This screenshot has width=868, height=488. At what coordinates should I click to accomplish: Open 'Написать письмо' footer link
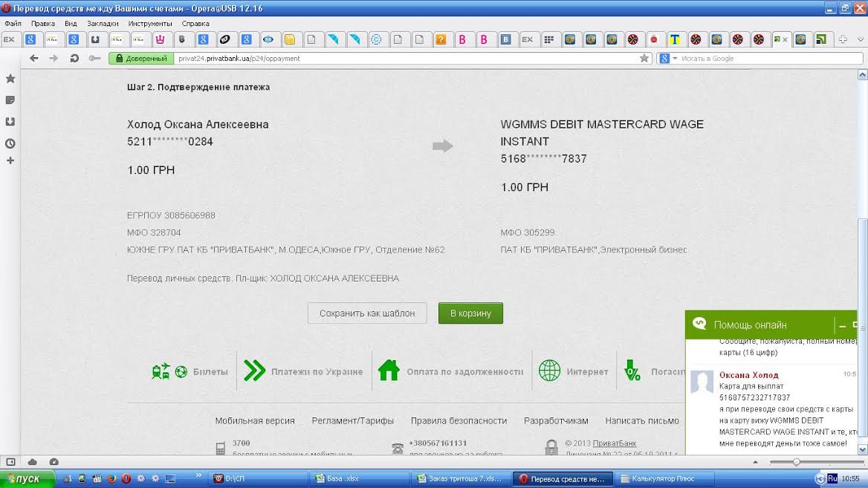[642, 420]
